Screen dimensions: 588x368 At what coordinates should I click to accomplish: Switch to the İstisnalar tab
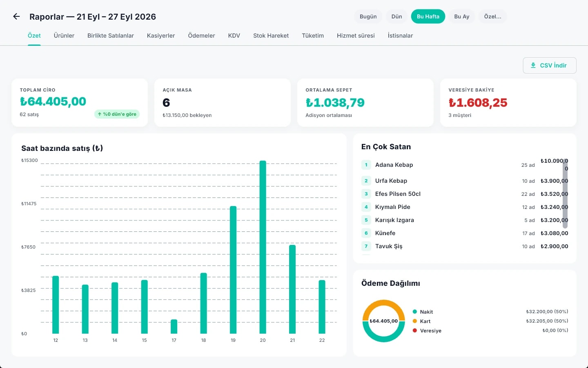400,36
